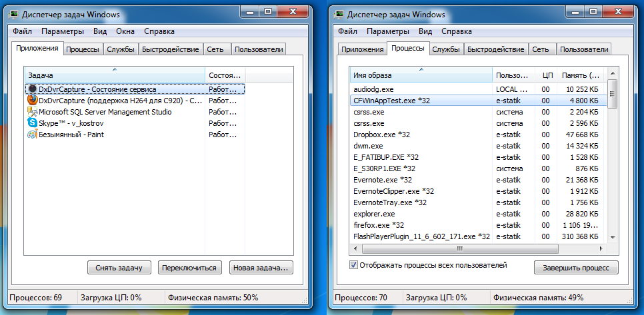Click the DxDvrCapture service status app icon
The image size is (644, 315).
point(33,89)
